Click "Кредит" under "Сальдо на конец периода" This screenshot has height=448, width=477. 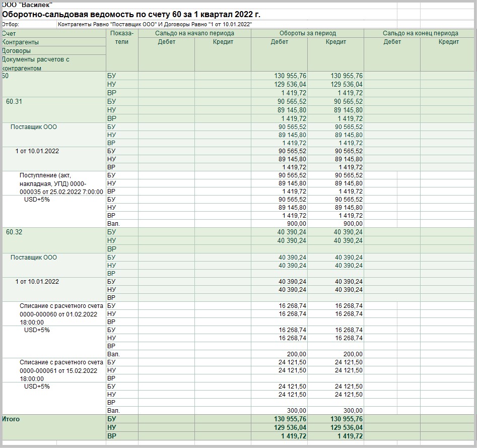(449, 42)
